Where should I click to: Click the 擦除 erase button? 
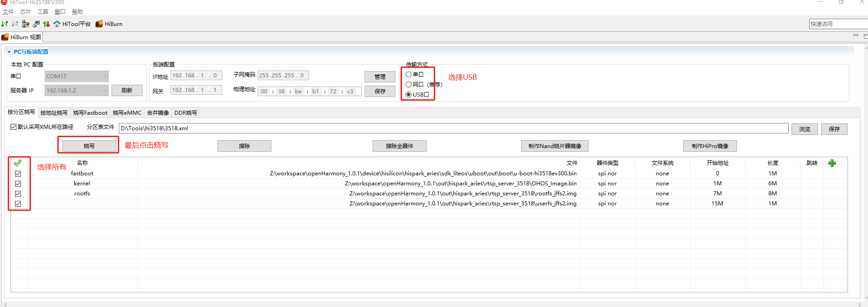244,146
